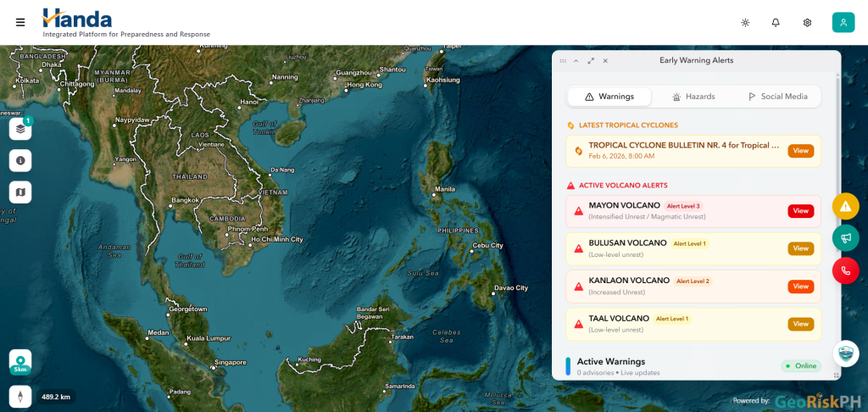
Task: Open the settings gear in header
Action: point(807,23)
